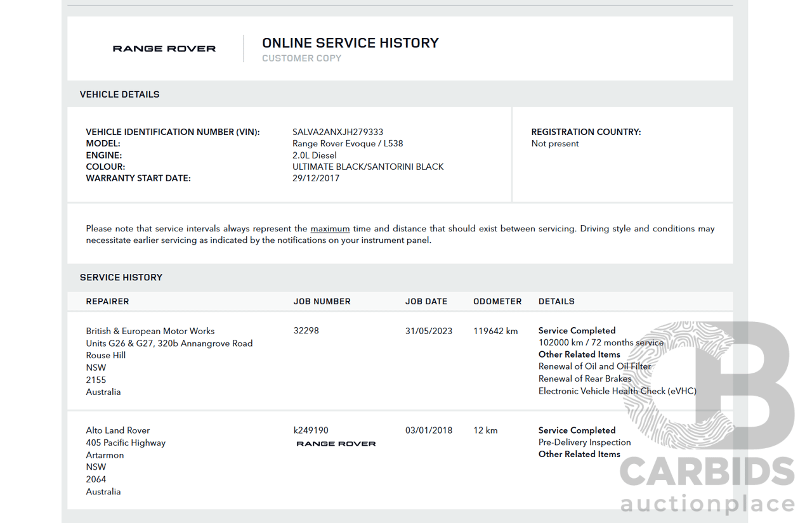Click the Odometer column header
The height and width of the screenshot is (523, 812).
[x=497, y=302]
